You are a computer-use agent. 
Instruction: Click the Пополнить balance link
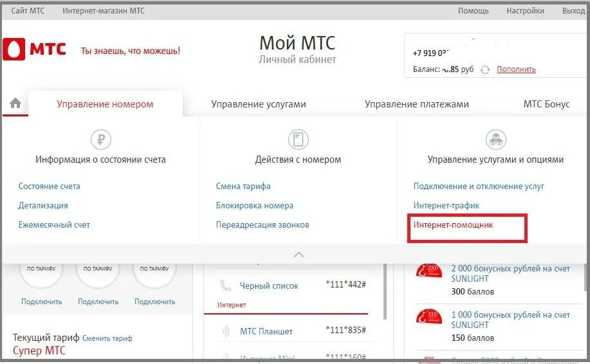pos(516,69)
